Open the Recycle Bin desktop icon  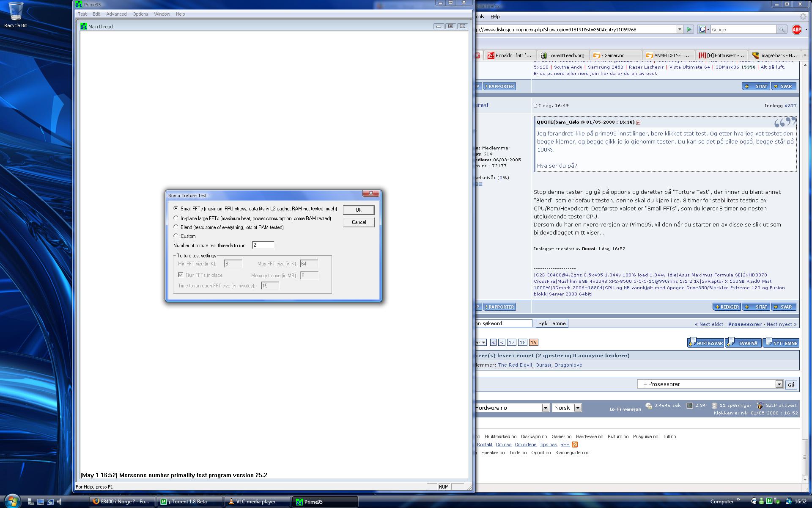16,15
